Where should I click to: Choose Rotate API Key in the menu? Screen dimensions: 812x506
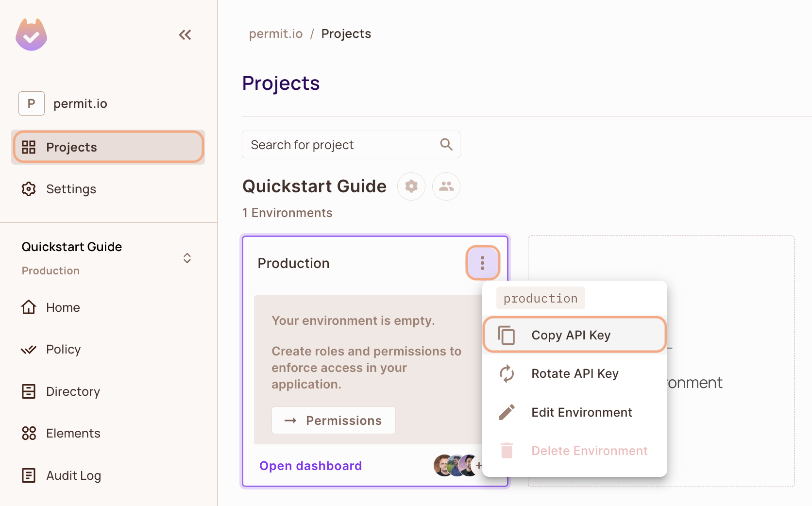pyautogui.click(x=574, y=373)
